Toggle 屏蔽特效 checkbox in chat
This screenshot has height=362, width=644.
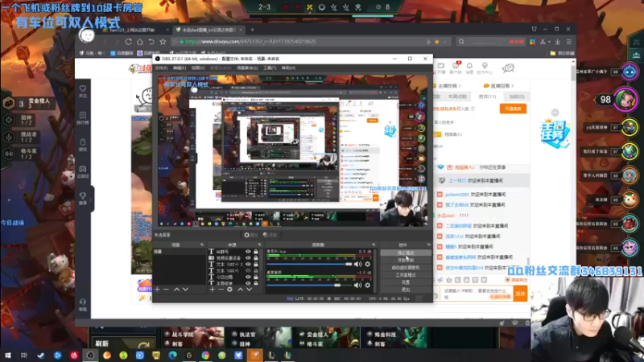point(508,280)
